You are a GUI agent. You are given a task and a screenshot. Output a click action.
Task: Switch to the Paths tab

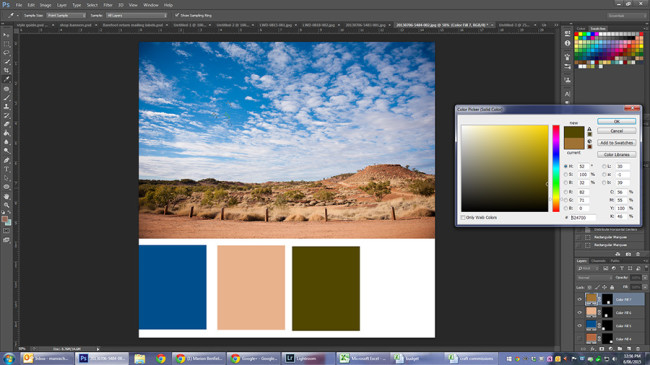click(615, 261)
